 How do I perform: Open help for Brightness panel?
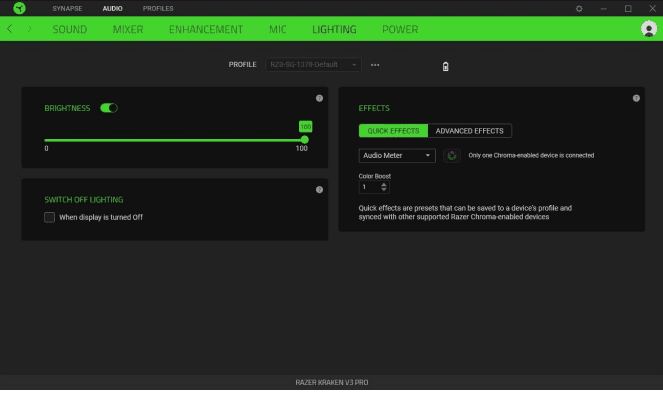pyautogui.click(x=319, y=98)
